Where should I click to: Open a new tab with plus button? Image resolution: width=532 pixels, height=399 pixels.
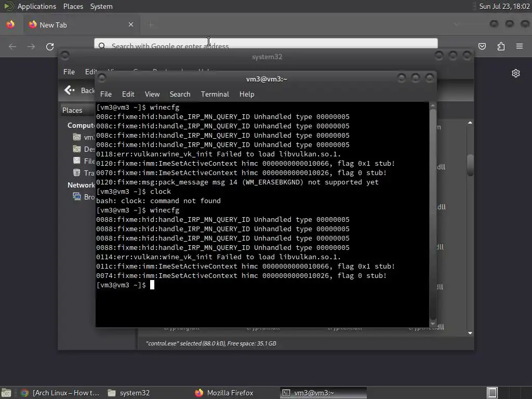coord(151,24)
